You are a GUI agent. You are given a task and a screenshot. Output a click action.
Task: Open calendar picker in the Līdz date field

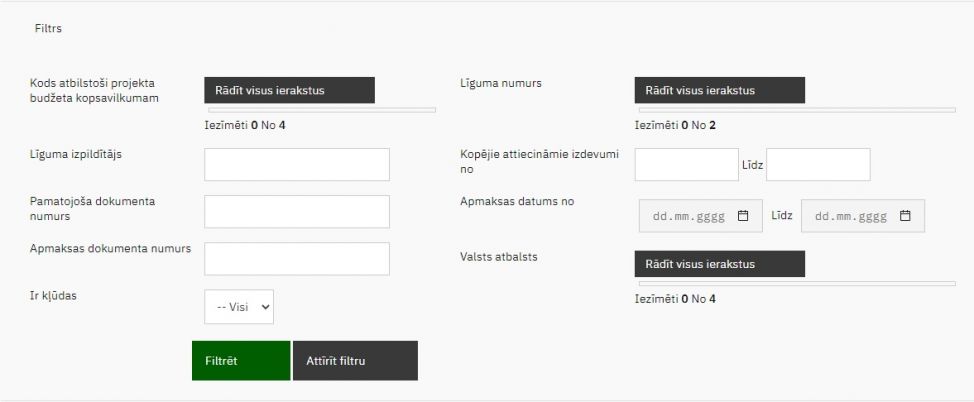tap(905, 216)
